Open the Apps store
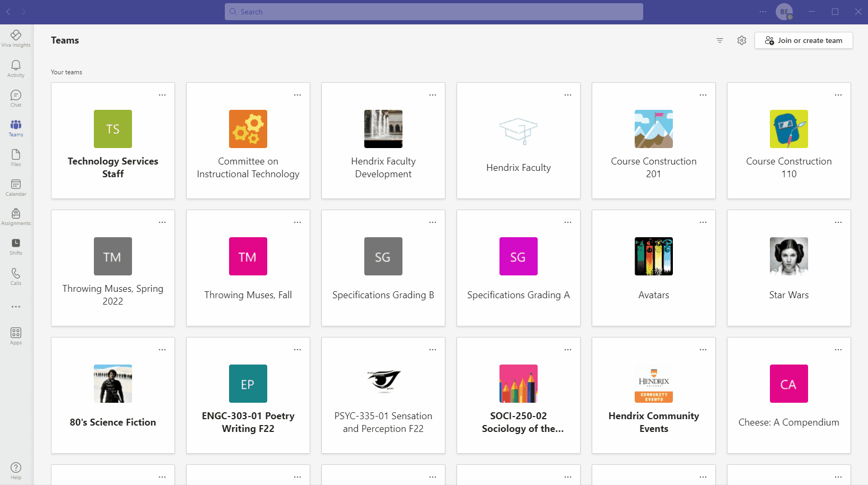Viewport: 868px width, 485px height. click(16, 336)
